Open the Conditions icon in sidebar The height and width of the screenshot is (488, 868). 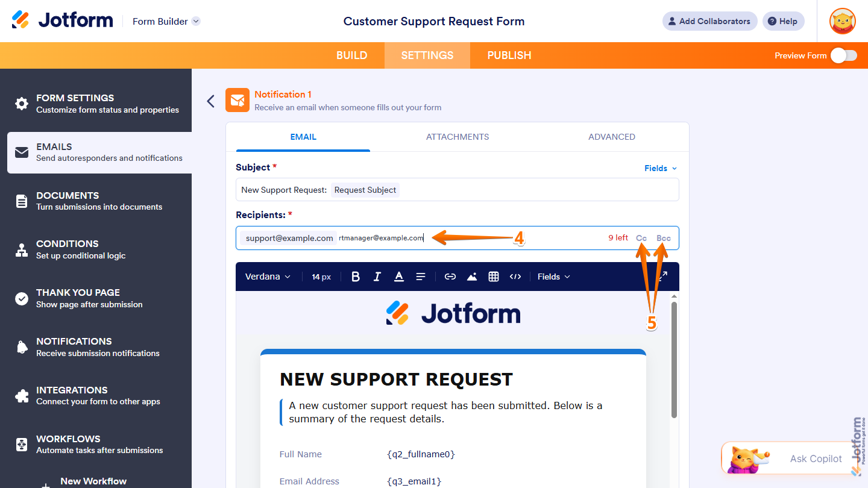pyautogui.click(x=22, y=249)
